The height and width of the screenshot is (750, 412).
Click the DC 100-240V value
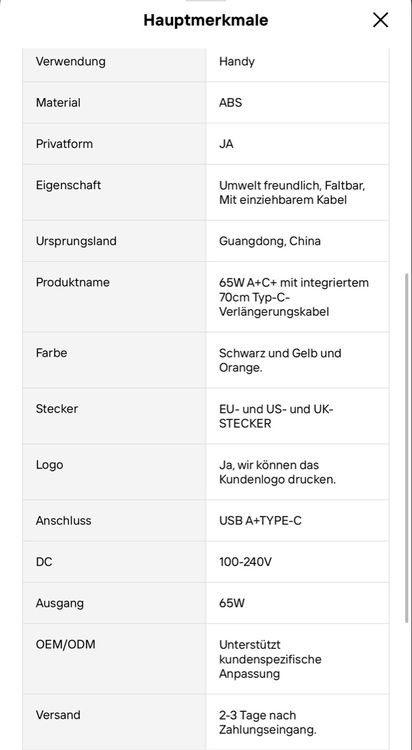pos(245,562)
